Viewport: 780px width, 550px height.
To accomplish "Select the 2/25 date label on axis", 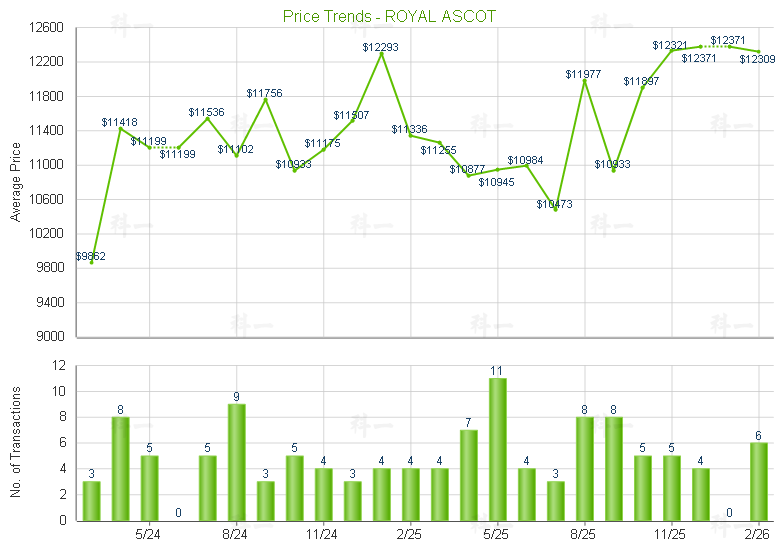I will [x=410, y=534].
